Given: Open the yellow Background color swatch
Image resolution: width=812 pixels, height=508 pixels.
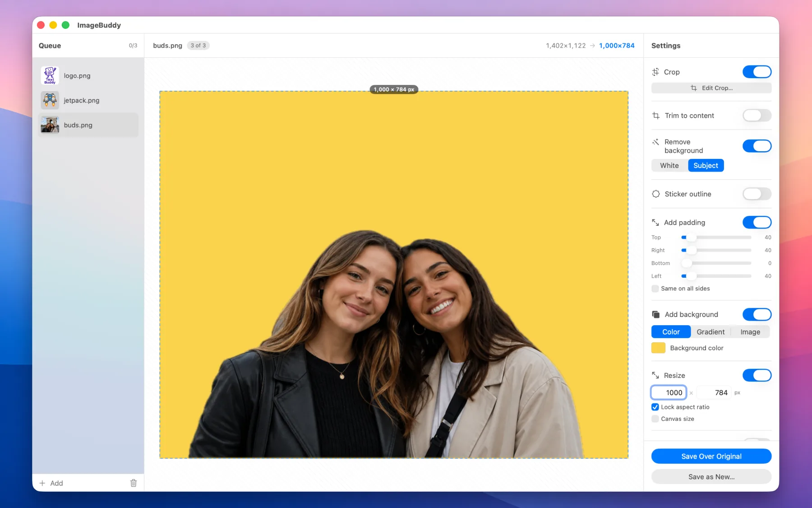Looking at the screenshot, I should [x=658, y=348].
